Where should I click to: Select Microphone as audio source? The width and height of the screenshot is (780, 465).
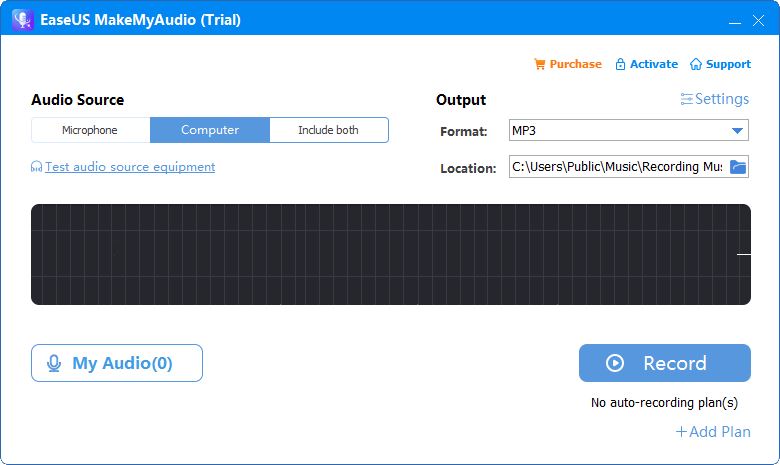click(91, 130)
